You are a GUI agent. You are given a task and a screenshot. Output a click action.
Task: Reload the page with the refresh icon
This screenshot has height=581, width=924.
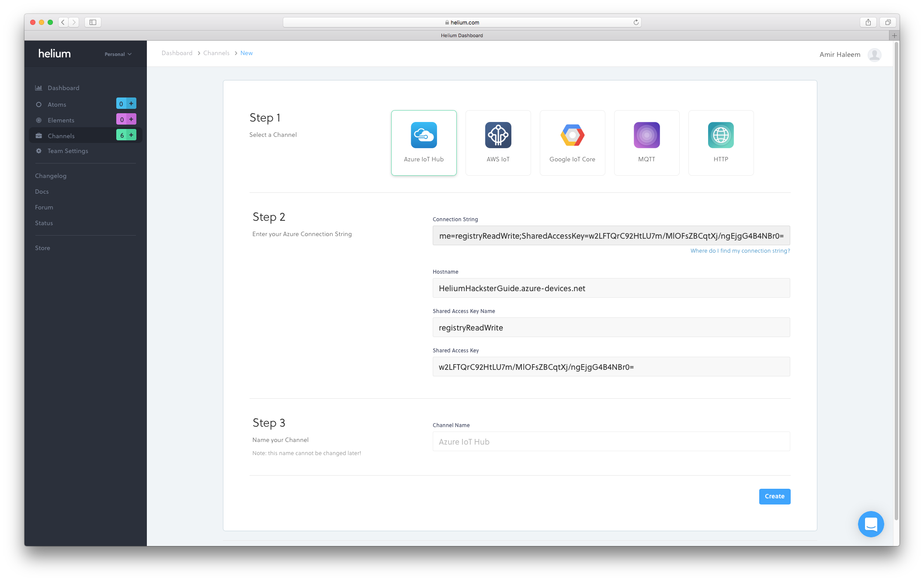coord(636,22)
